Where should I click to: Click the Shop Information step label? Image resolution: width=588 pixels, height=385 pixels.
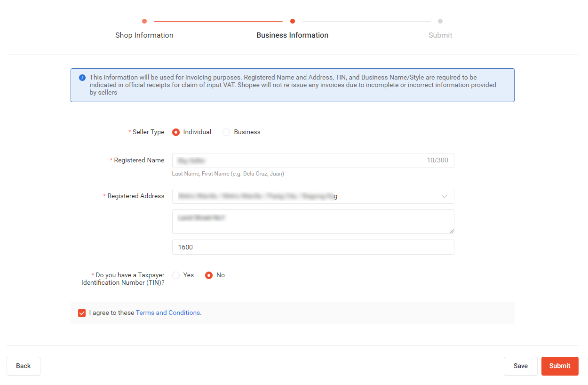144,35
